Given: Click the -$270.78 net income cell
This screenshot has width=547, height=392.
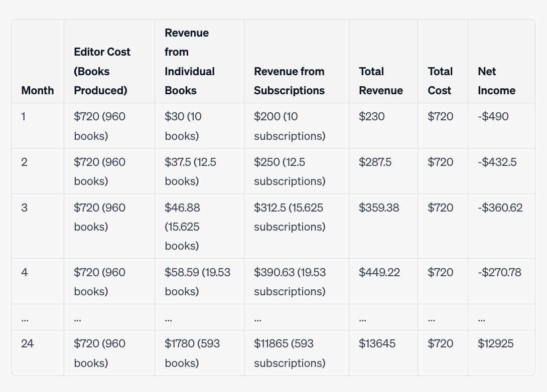Looking at the screenshot, I should tap(499, 272).
